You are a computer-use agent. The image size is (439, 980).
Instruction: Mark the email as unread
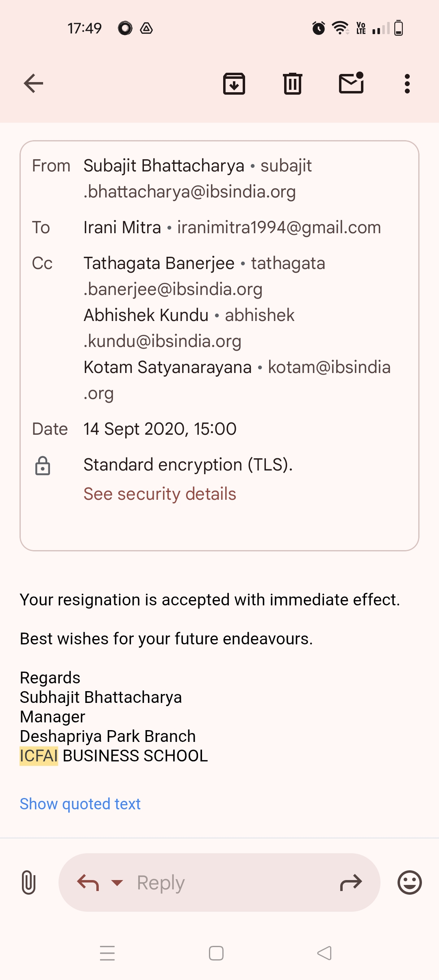pyautogui.click(x=351, y=83)
